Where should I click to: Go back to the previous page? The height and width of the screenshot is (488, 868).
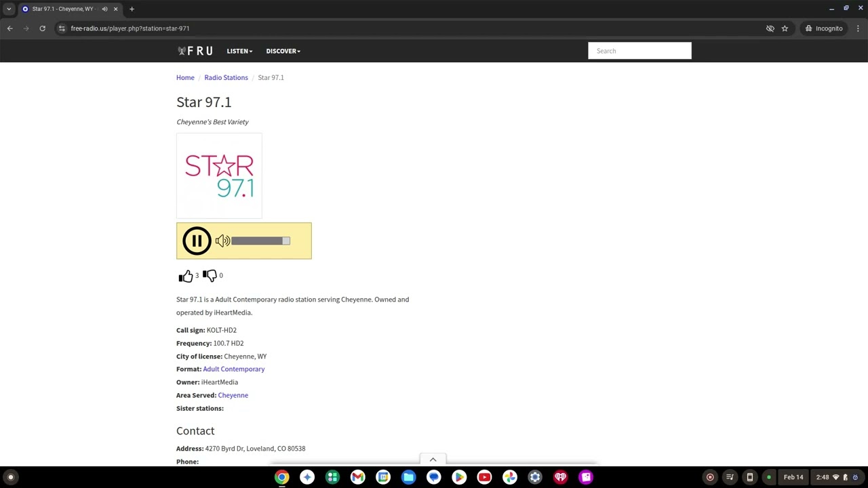coord(9,28)
